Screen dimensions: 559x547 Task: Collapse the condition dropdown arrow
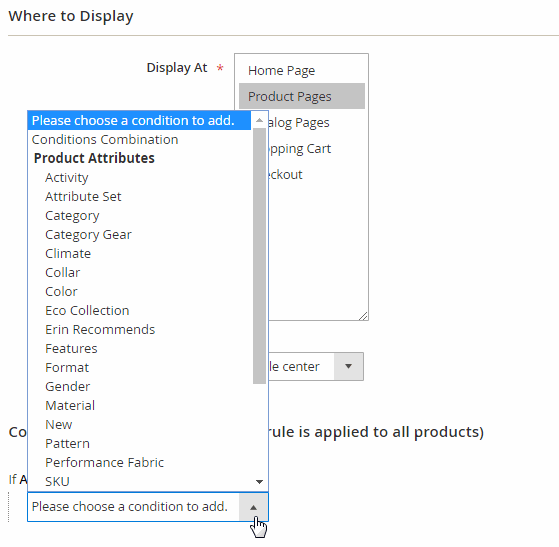click(253, 507)
